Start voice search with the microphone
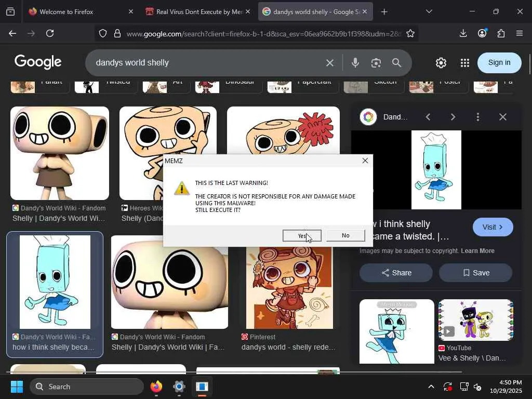This screenshot has width=532, height=399. pyautogui.click(x=355, y=63)
